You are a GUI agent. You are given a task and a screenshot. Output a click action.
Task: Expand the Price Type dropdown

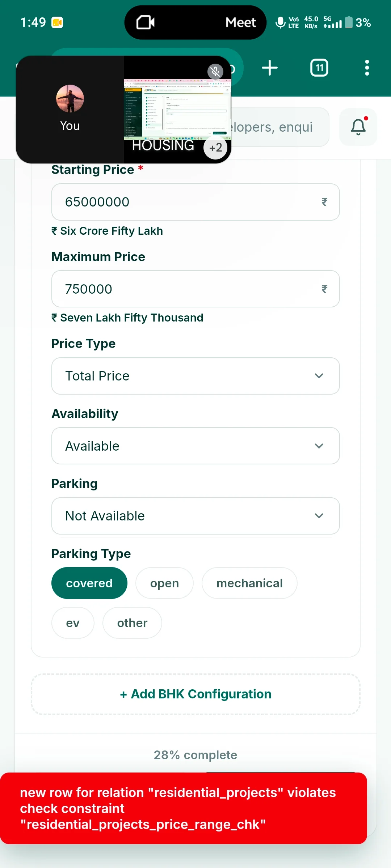click(195, 376)
